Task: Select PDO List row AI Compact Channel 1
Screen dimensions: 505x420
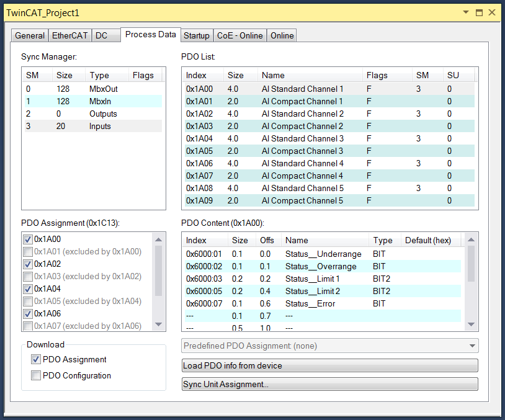Action: 329,102
